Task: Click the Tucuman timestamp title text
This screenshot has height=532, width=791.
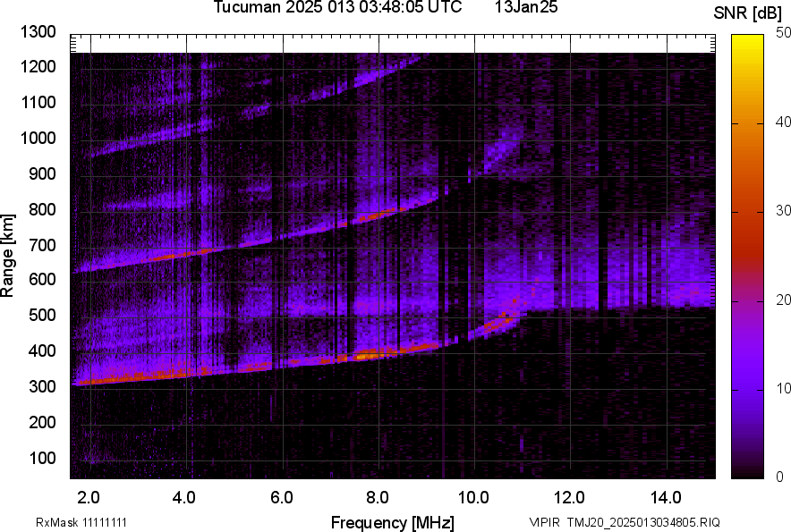Action: click(337, 8)
